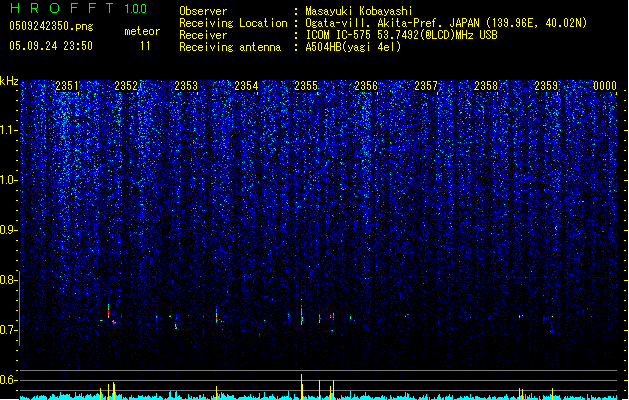
Task: Click the 2357 time marker
Action: [x=426, y=86]
